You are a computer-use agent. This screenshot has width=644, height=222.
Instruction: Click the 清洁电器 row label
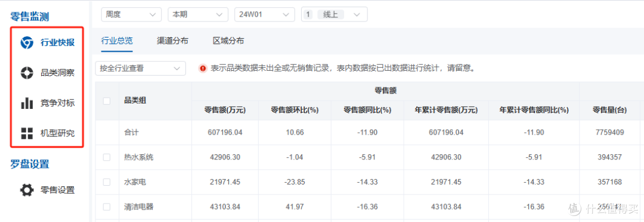[x=138, y=207]
